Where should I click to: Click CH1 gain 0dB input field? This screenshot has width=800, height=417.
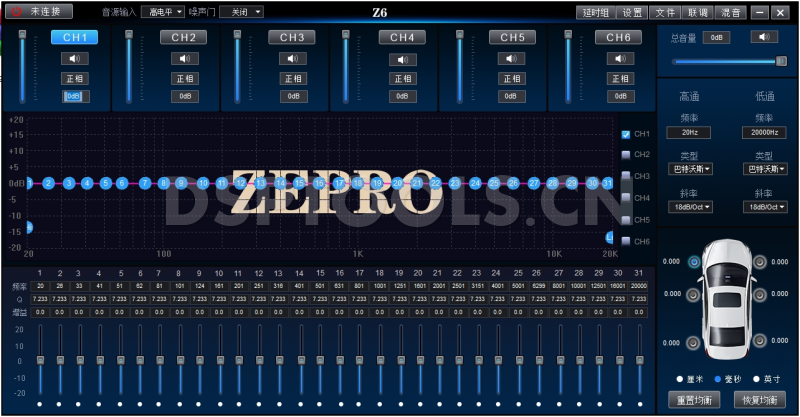(x=76, y=96)
